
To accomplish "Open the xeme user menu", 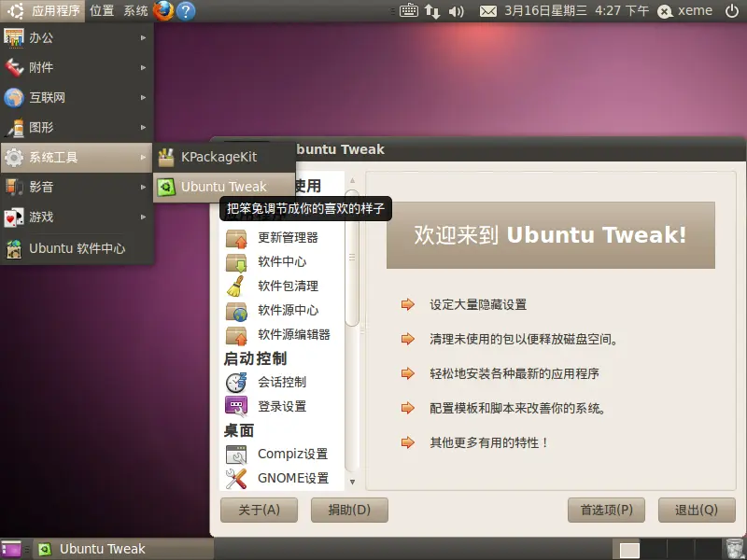I will (x=685, y=10).
